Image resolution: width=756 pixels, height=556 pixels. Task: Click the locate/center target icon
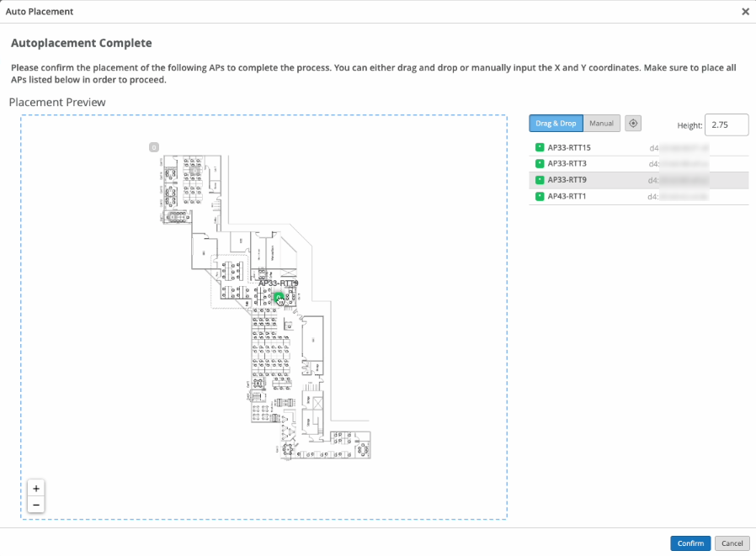pyautogui.click(x=632, y=124)
